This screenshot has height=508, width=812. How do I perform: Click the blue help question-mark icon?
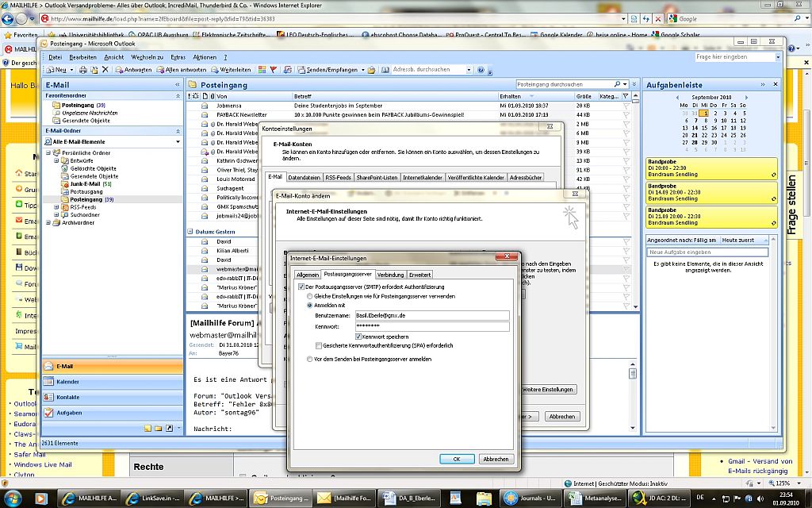point(481,70)
